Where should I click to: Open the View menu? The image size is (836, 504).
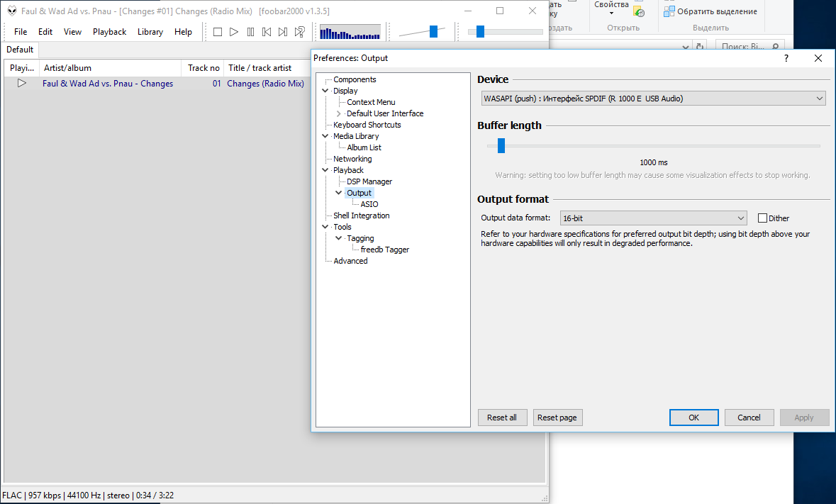tap(72, 31)
